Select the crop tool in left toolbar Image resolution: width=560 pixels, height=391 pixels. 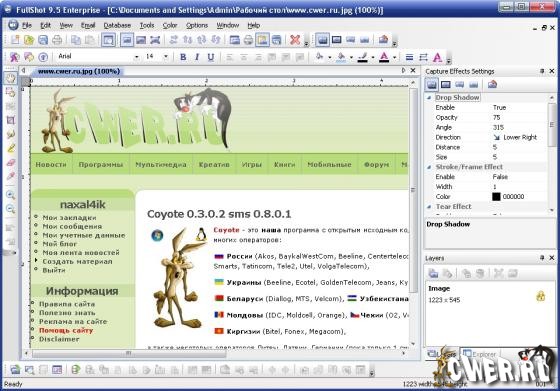pos(10,120)
